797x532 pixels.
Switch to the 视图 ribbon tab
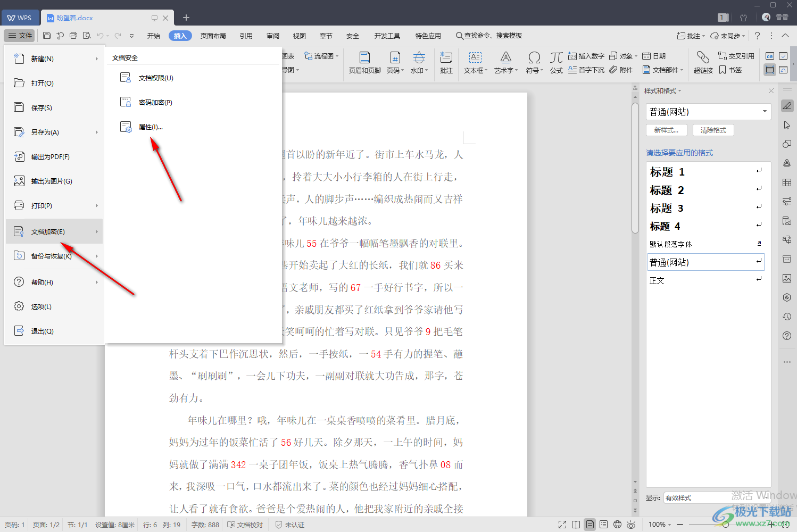point(300,36)
